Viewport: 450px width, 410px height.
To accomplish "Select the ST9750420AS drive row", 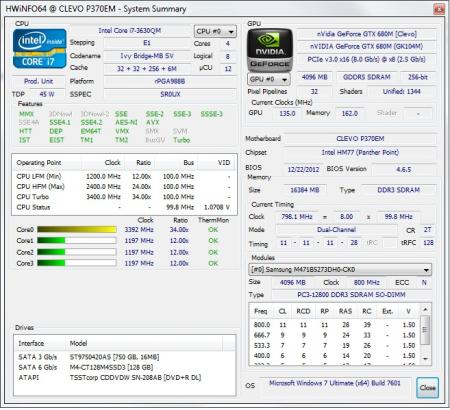I will tap(124, 357).
